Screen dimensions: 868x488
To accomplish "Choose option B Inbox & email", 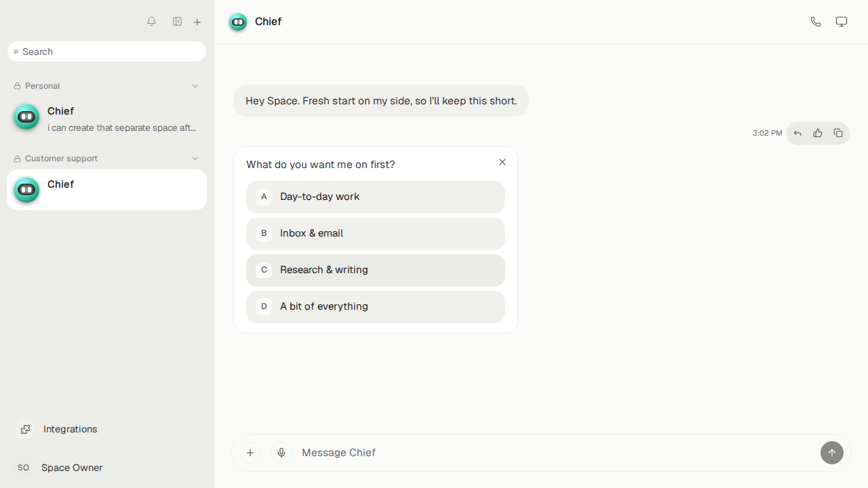I will tap(376, 234).
